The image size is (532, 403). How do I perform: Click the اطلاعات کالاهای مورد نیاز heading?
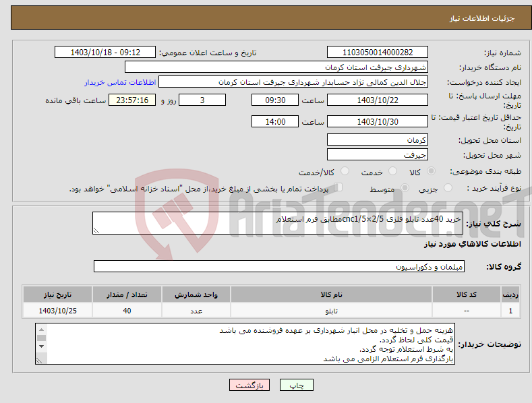[472, 244]
